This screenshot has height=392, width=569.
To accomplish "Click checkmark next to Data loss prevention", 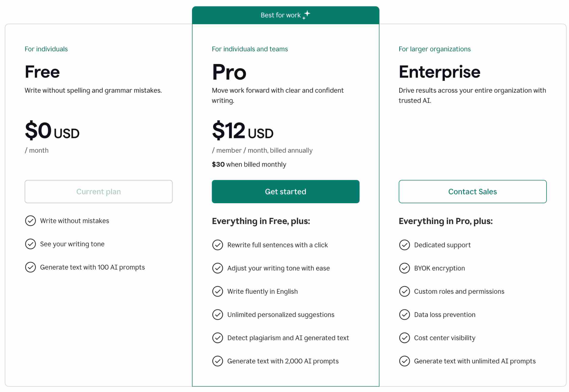I will (405, 315).
